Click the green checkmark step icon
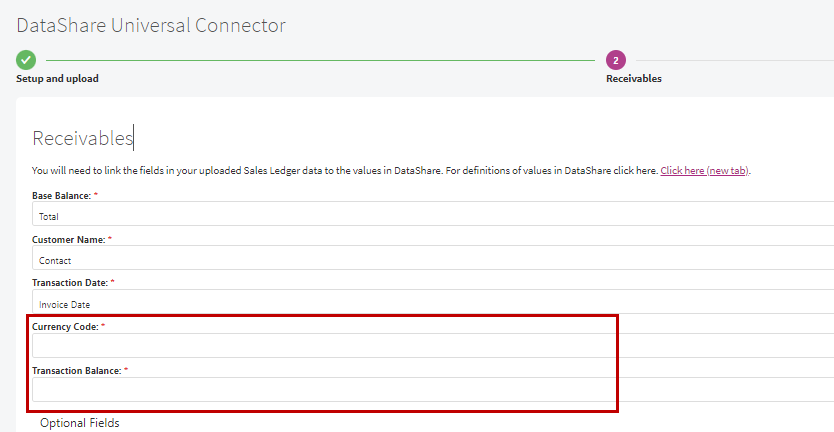This screenshot has width=834, height=432. [26, 60]
